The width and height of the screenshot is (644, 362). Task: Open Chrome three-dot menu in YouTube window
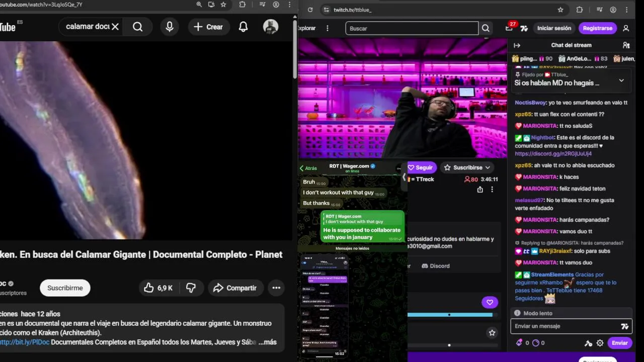pyautogui.click(x=289, y=5)
